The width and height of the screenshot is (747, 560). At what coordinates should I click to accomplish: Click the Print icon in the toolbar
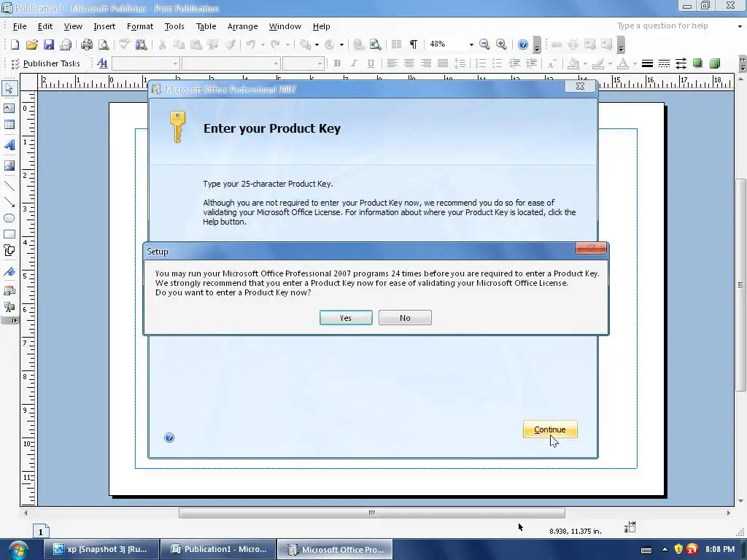coord(86,44)
